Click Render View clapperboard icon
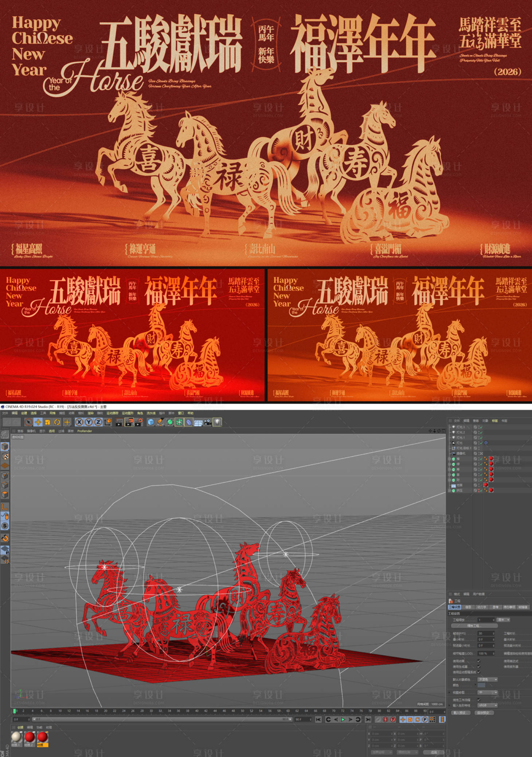The image size is (532, 757). click(x=119, y=422)
